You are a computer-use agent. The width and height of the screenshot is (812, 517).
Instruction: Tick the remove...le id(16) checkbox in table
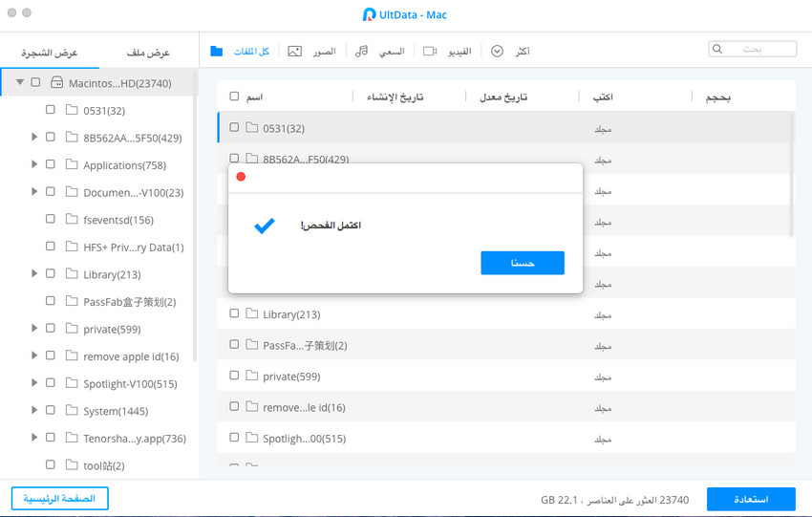pos(234,406)
